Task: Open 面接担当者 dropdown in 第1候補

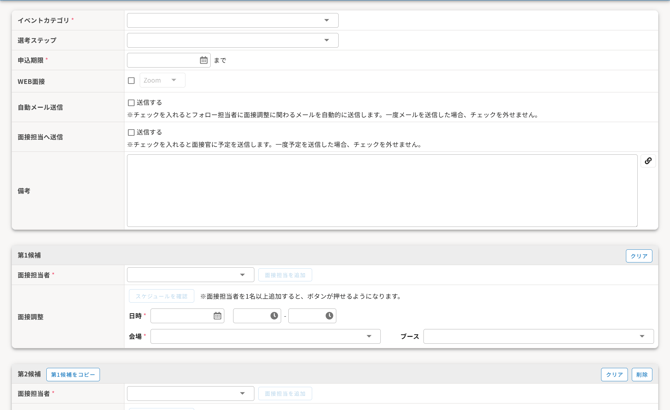Action: [191, 275]
